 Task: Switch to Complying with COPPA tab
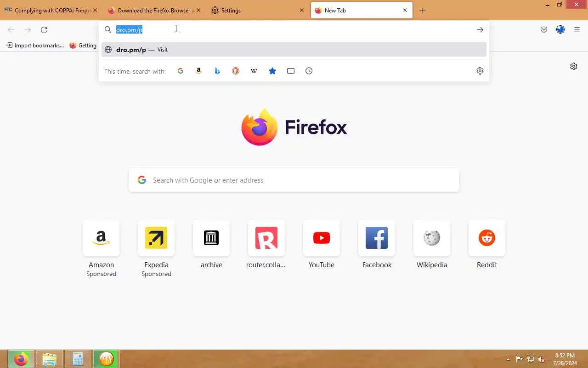(51, 10)
